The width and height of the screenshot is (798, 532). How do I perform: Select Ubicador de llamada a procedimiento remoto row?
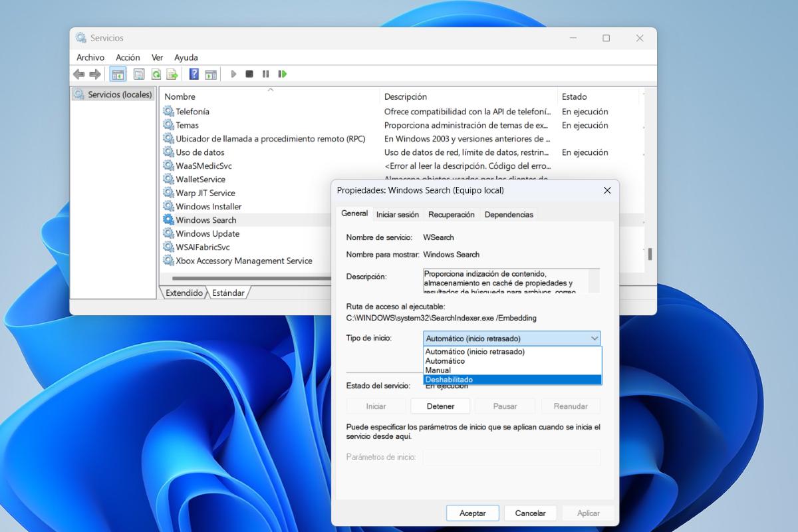pyautogui.click(x=402, y=138)
